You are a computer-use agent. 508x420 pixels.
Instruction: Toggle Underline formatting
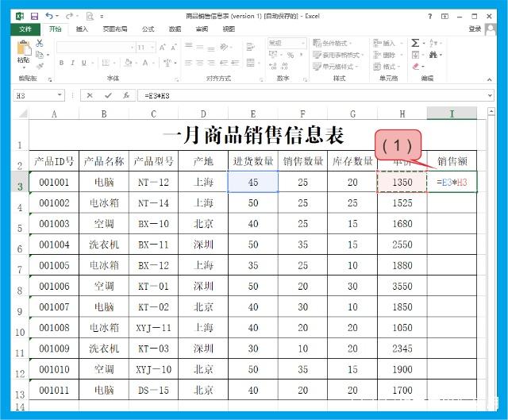(x=84, y=63)
